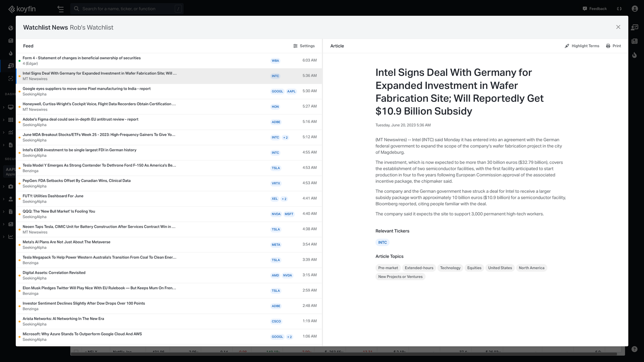
Task: Click the person icon in left sidebar
Action: (11, 199)
